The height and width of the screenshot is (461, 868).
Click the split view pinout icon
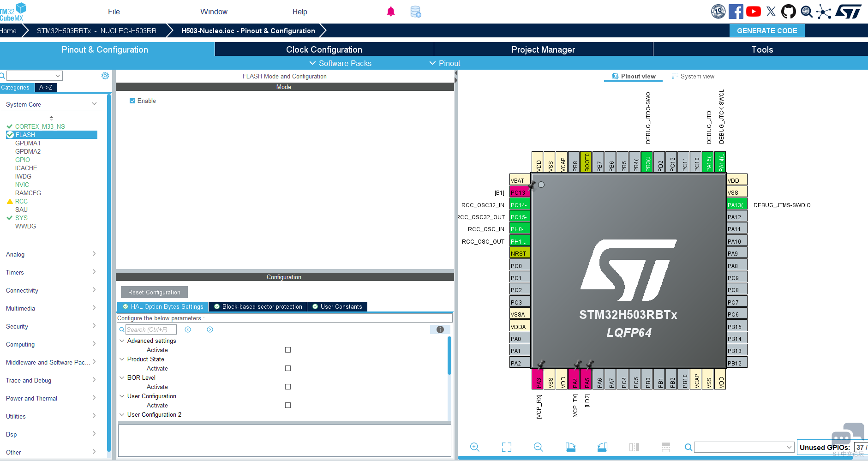click(634, 447)
